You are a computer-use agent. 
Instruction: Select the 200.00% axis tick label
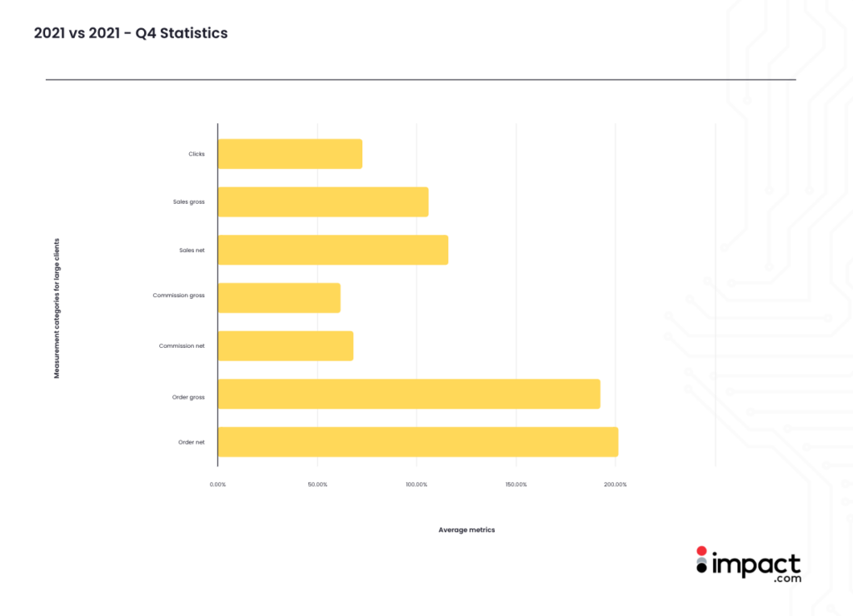click(x=615, y=484)
